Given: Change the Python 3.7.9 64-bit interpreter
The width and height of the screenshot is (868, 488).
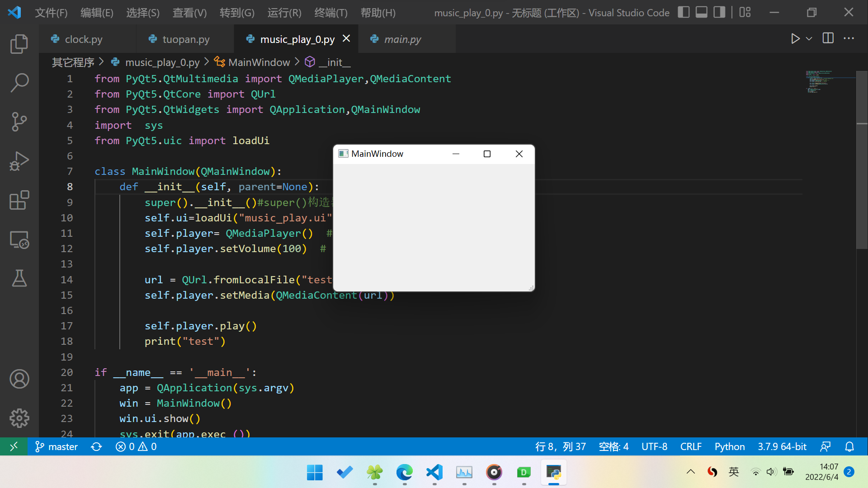Looking at the screenshot, I should pyautogui.click(x=782, y=447).
